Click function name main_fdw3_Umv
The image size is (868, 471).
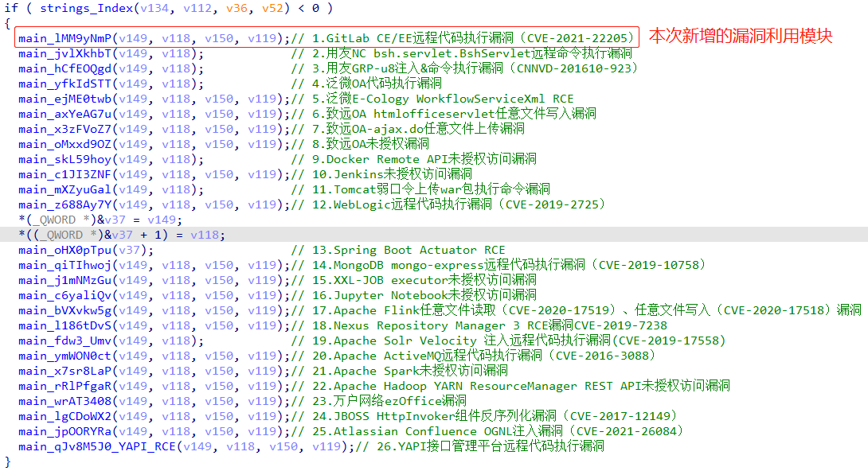[x=65, y=341]
